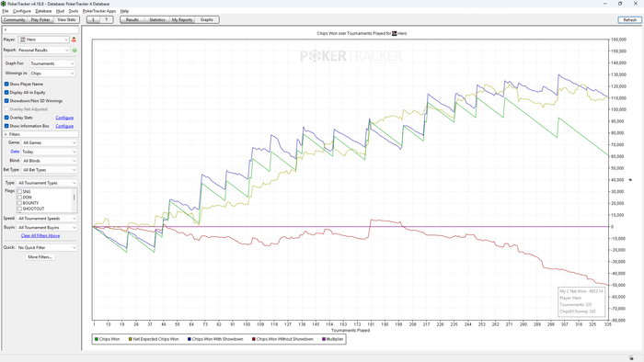
Task: Open the Graph For dropdown
Action: coord(52,63)
